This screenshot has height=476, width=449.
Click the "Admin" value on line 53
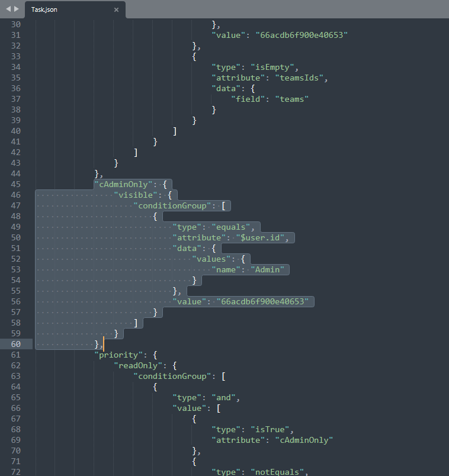pyautogui.click(x=267, y=269)
